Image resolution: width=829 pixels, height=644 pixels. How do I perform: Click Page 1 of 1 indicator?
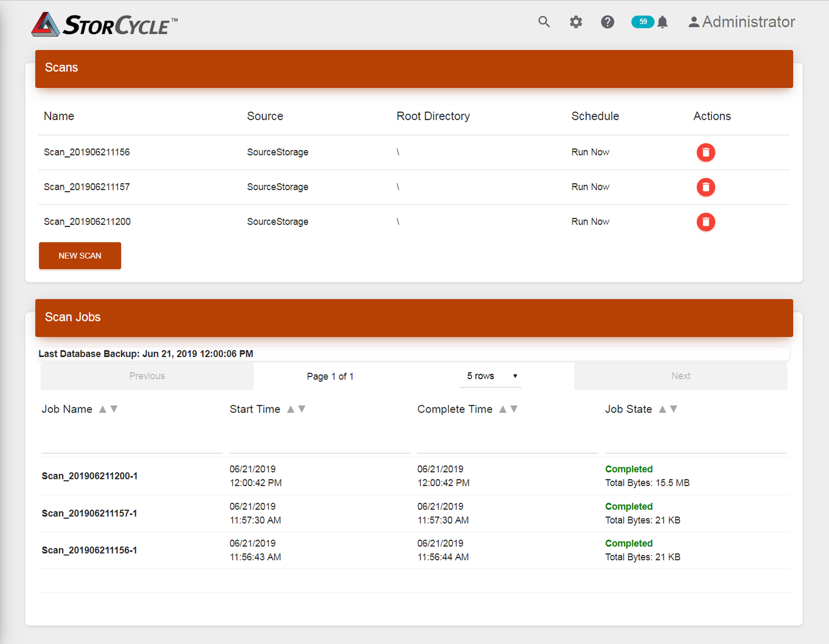330,376
